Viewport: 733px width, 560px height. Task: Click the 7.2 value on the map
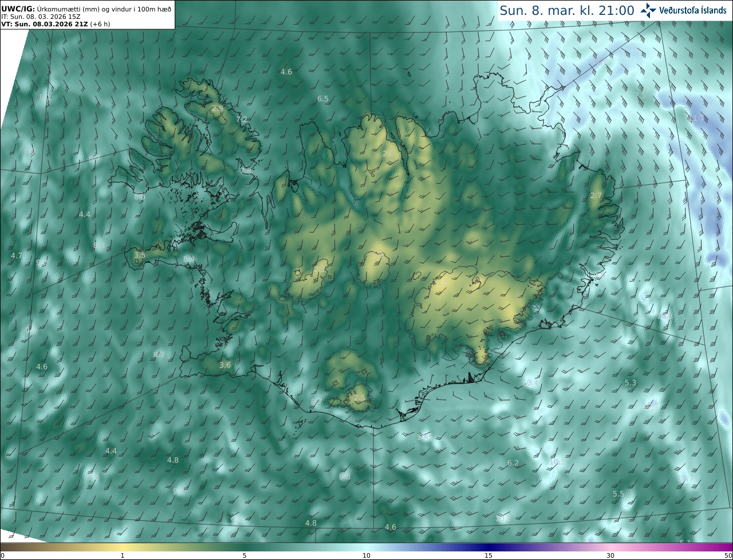pyautogui.click(x=242, y=119)
